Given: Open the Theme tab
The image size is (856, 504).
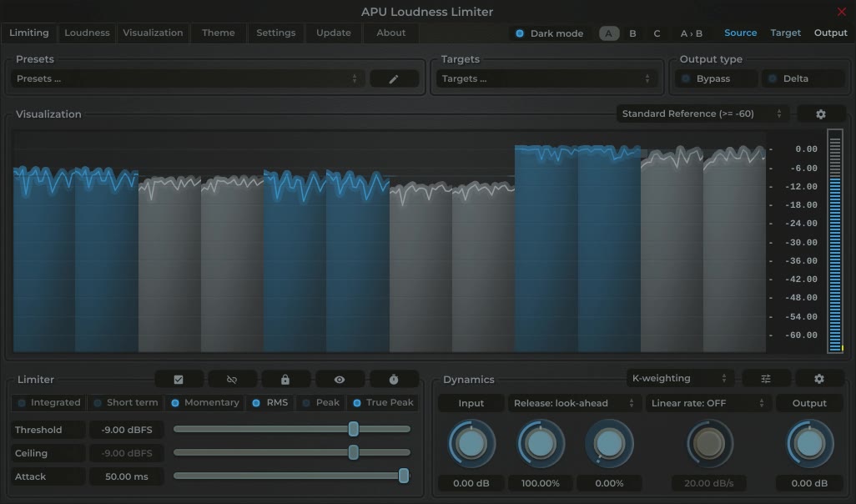Looking at the screenshot, I should pyautogui.click(x=219, y=33).
